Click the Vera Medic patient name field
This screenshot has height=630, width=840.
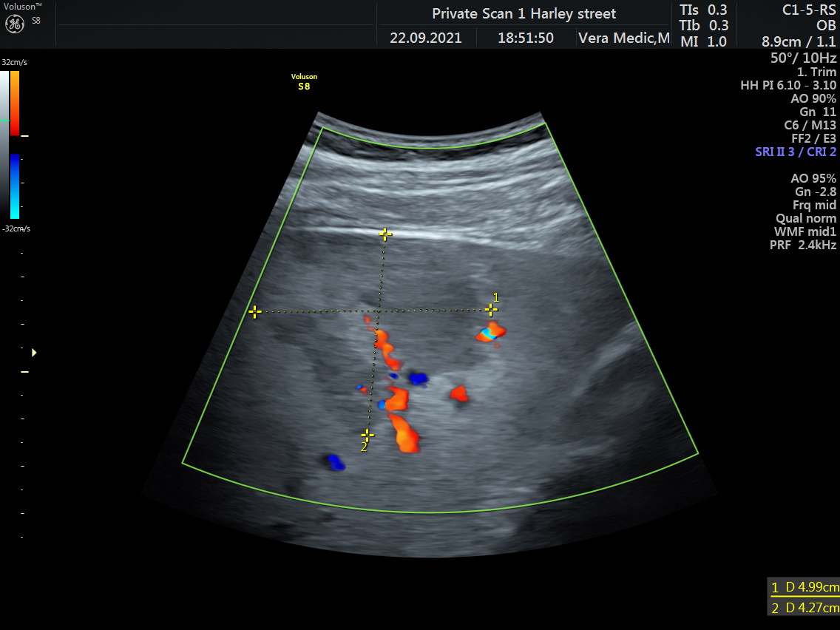point(623,37)
